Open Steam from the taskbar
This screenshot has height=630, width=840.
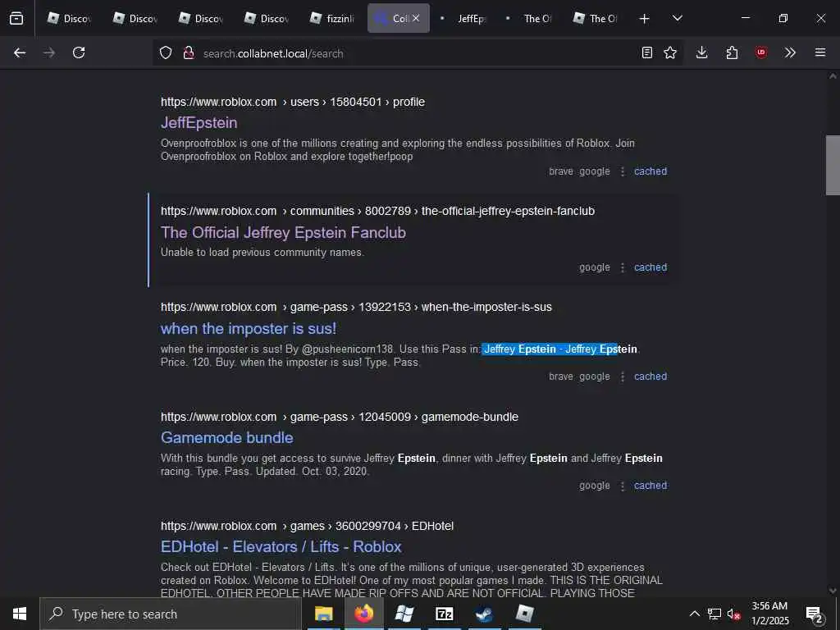tap(484, 614)
